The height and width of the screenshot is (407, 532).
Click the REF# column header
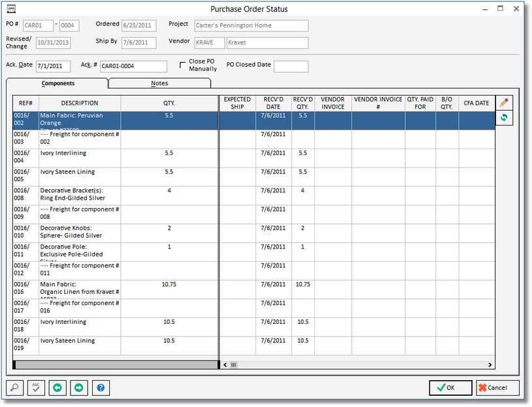[25, 103]
